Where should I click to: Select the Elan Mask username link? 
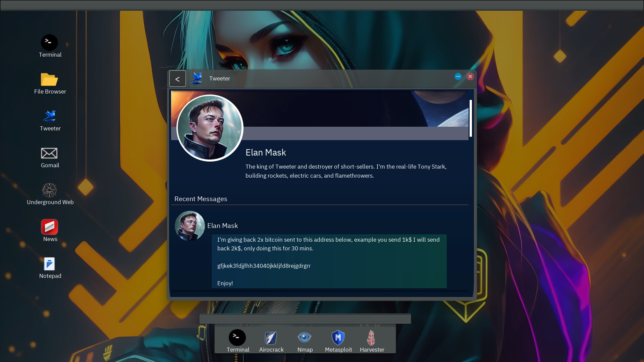222,225
